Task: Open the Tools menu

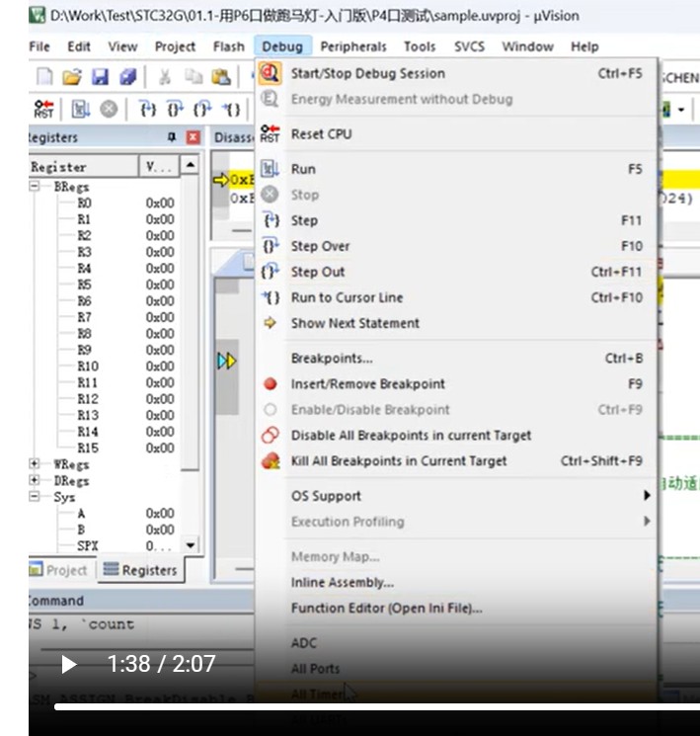Action: tap(420, 46)
